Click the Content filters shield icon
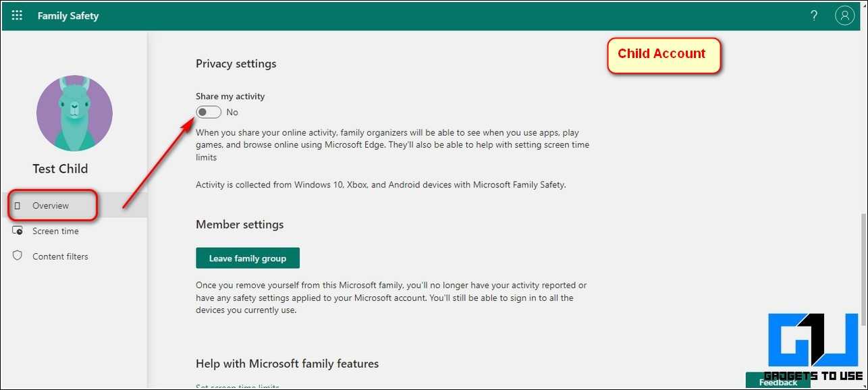The width and height of the screenshot is (868, 390). click(18, 256)
